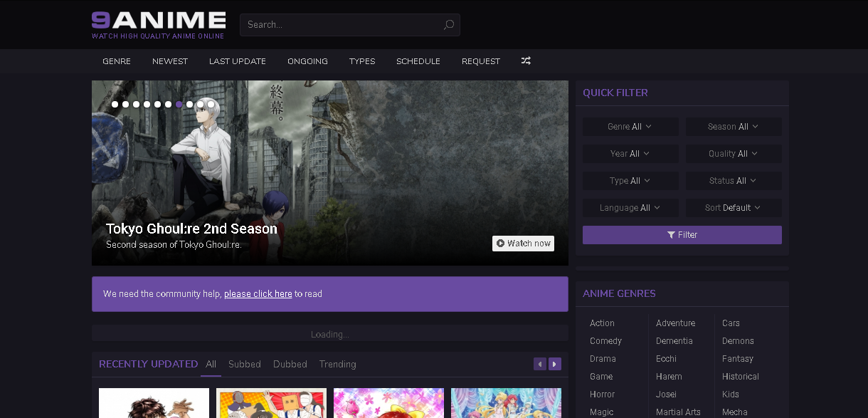
Task: Go to next recently updated page arrow
Action: pyautogui.click(x=555, y=364)
